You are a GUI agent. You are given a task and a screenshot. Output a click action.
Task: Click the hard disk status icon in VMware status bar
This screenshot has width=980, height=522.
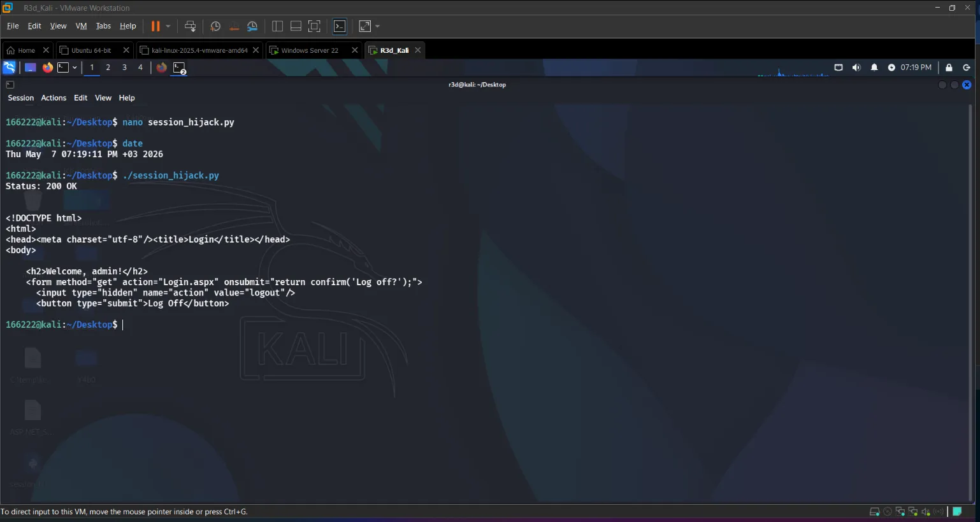[875, 512]
